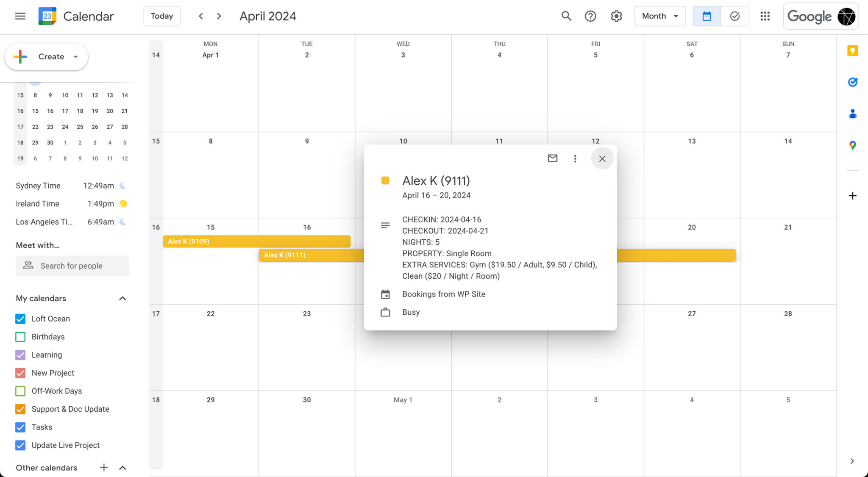Open the Google account avatar

[846, 17]
